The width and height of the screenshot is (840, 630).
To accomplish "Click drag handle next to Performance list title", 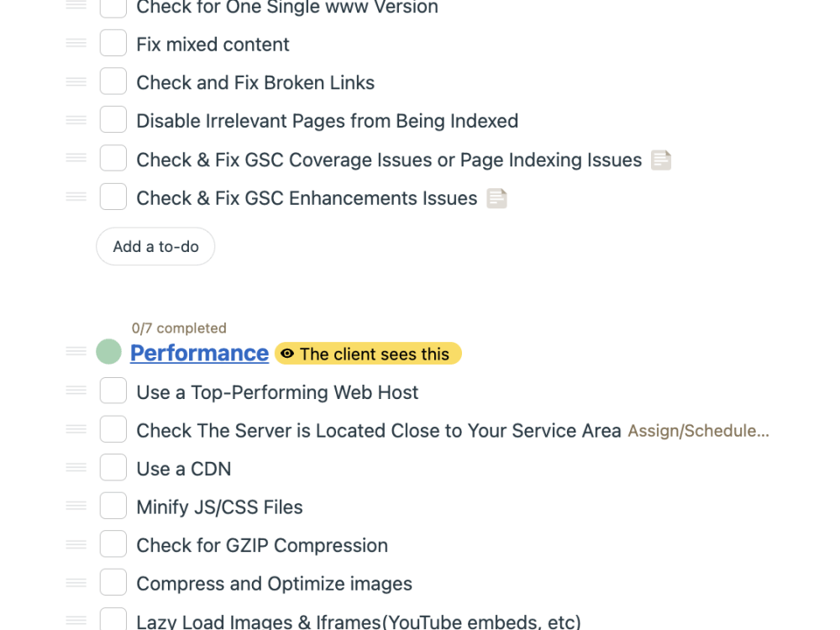I will [x=76, y=351].
